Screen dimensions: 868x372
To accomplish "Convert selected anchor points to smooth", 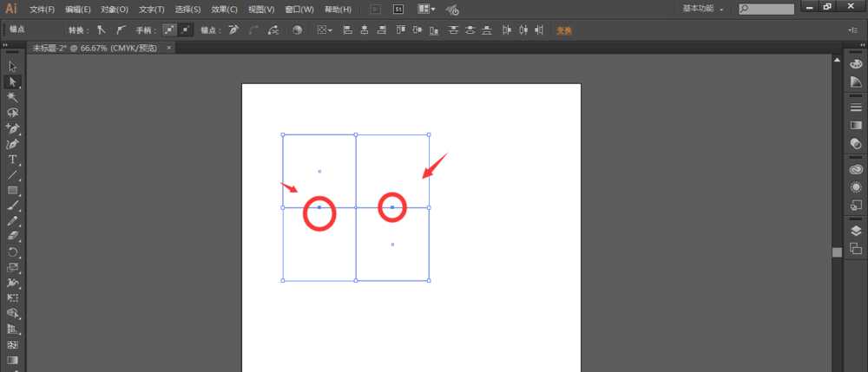I will [121, 29].
